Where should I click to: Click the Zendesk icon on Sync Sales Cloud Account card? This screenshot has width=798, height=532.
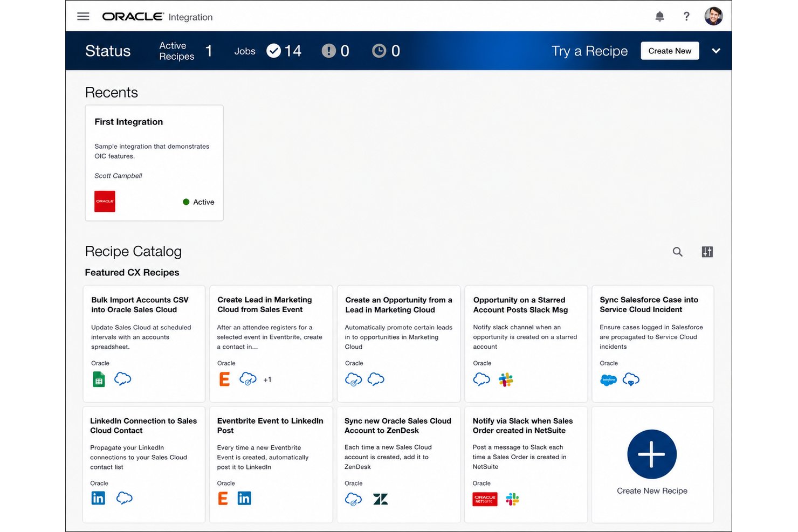(380, 499)
